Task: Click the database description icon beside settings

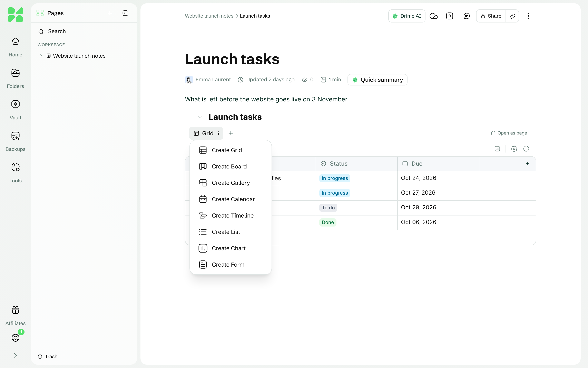Action: [497, 149]
